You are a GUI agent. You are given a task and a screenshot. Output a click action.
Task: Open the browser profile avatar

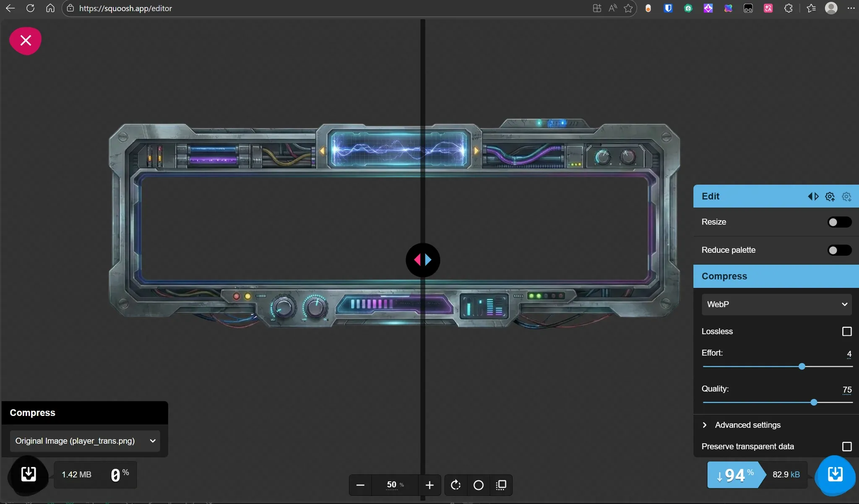(831, 8)
